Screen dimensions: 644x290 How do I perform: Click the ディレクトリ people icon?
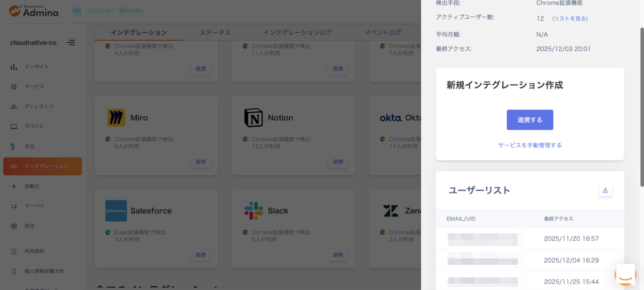14,106
